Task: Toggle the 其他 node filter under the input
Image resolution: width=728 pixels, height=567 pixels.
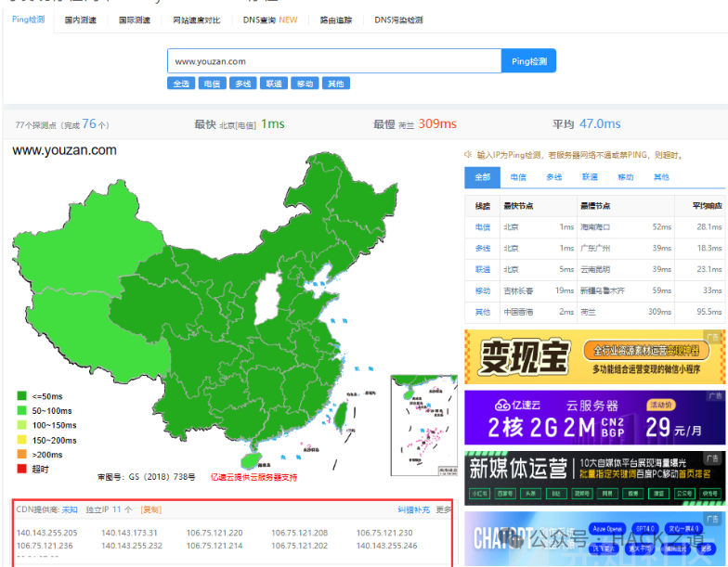Action: [x=336, y=84]
